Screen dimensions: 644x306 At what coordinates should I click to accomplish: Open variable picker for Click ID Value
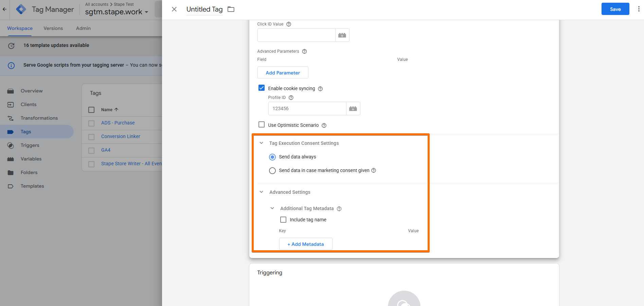342,35
